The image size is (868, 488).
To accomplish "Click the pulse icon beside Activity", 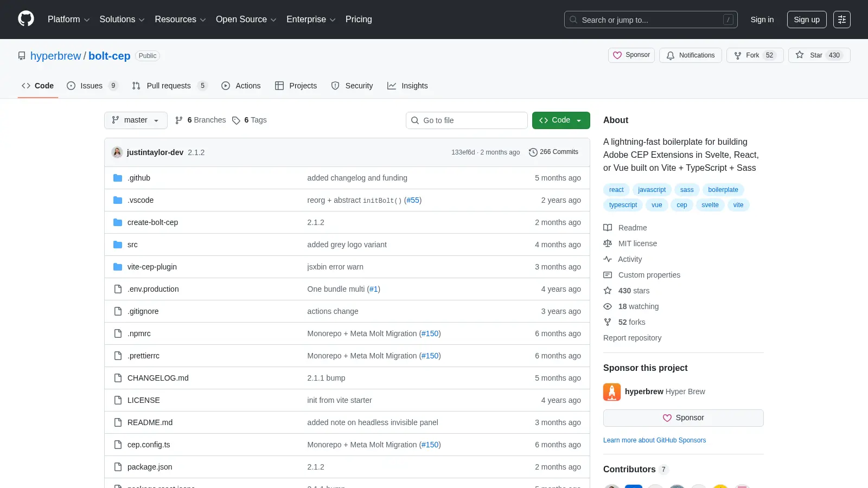I will tap(608, 259).
